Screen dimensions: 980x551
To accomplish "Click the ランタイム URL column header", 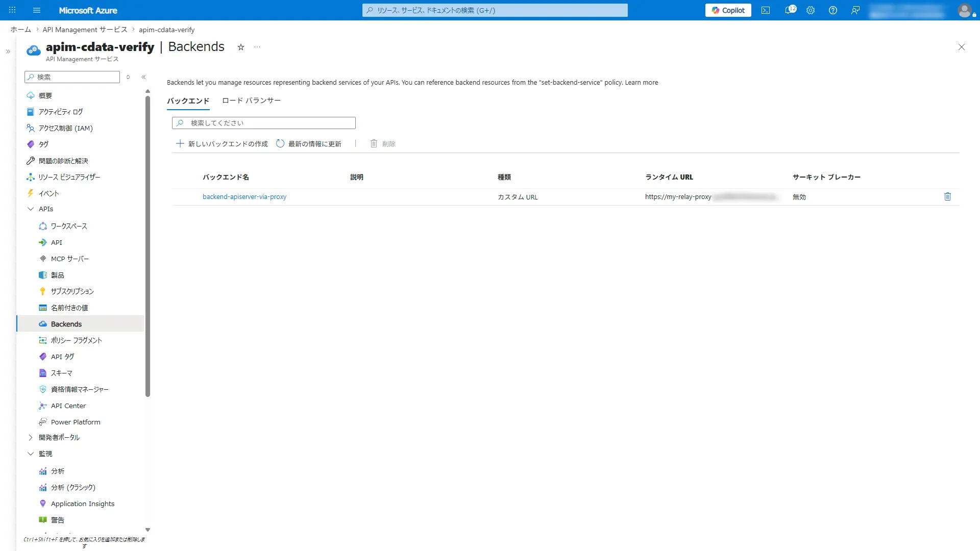I will click(669, 177).
